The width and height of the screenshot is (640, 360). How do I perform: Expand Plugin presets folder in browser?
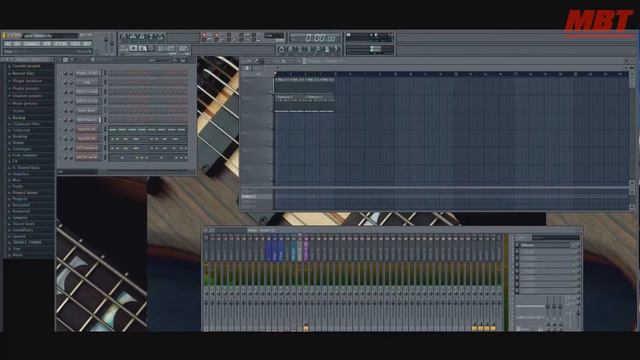pos(25,88)
